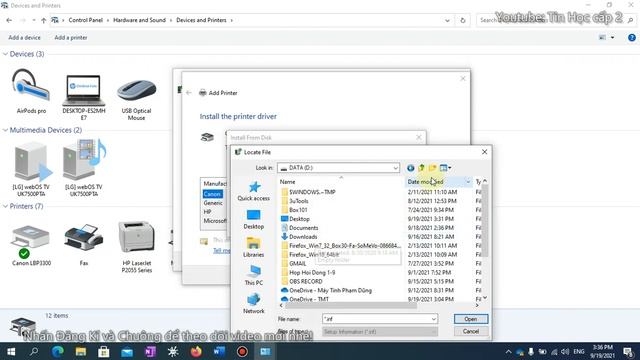This screenshot has height=360, width=640.
Task: Select the USB Optical Mouse device
Action: tap(136, 100)
